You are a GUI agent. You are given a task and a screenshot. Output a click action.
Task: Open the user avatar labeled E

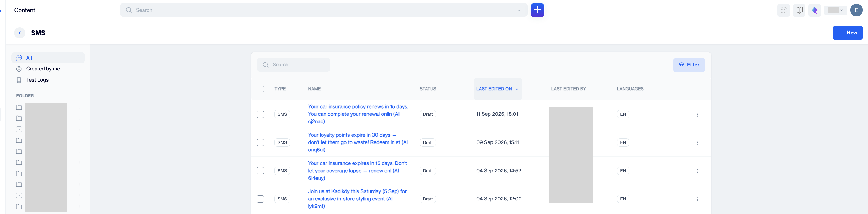click(x=856, y=10)
